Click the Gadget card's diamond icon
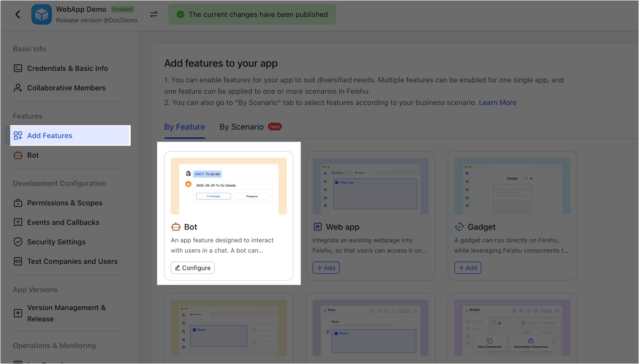 tap(459, 227)
